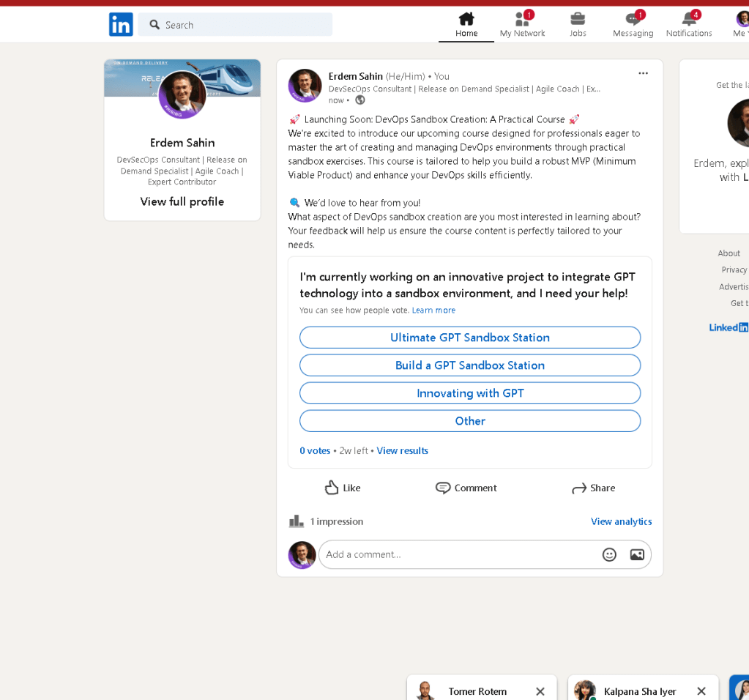Open the post's three-dot options menu
The height and width of the screenshot is (700, 749).
pos(643,73)
